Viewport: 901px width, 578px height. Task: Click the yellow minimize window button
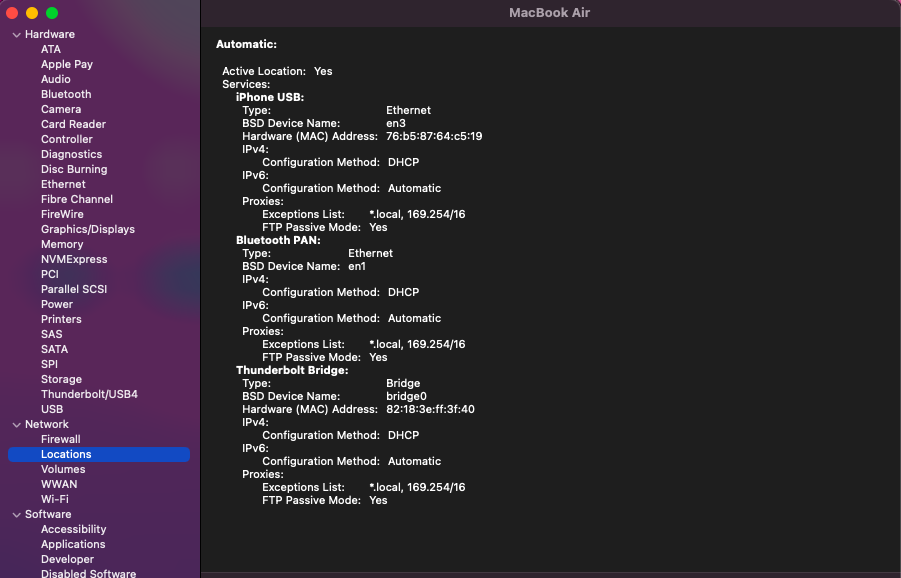point(32,13)
